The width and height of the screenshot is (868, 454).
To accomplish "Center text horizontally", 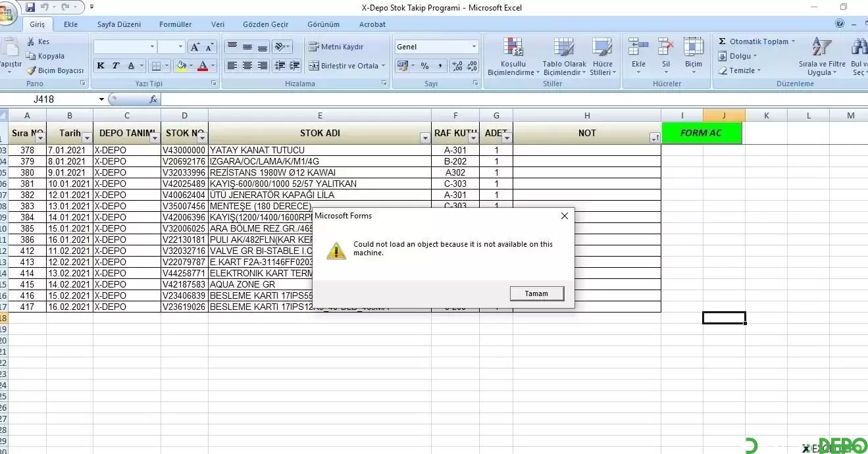I will click(x=247, y=66).
